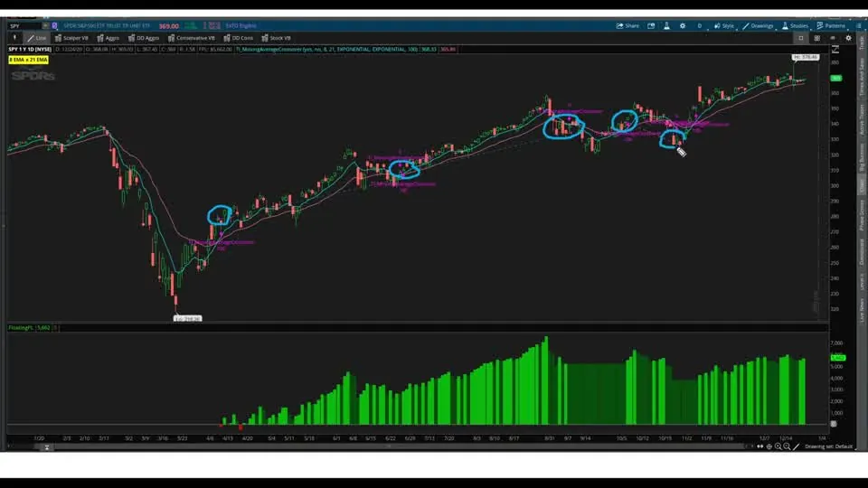This screenshot has height=488, width=868.
Task: Select the Line drawing tool
Action: (x=37, y=38)
